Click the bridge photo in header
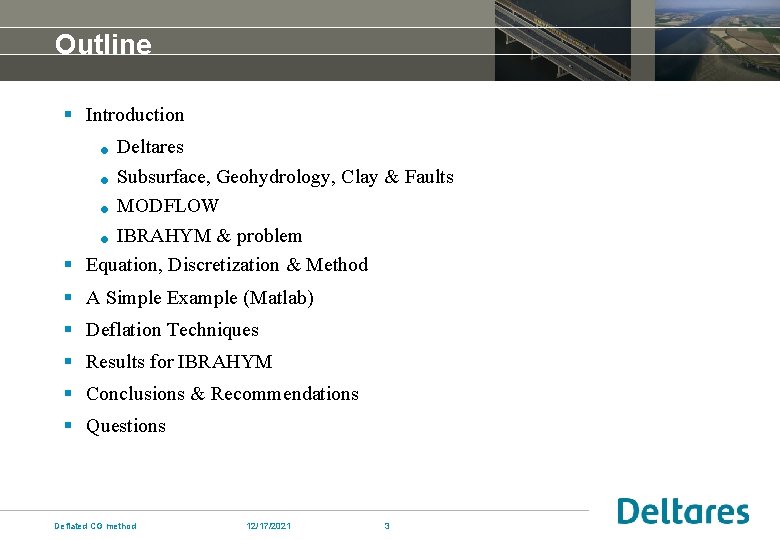Image resolution: width=780 pixels, height=540 pixels. pos(563,40)
